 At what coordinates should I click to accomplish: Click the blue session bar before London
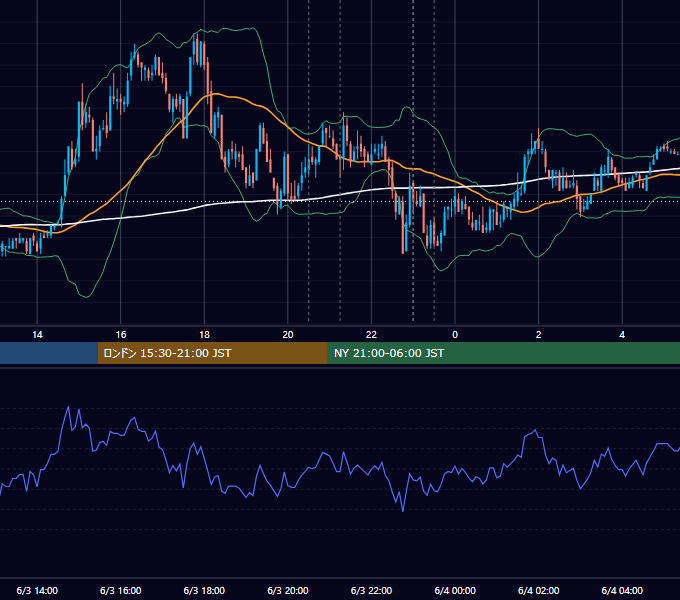coord(49,353)
